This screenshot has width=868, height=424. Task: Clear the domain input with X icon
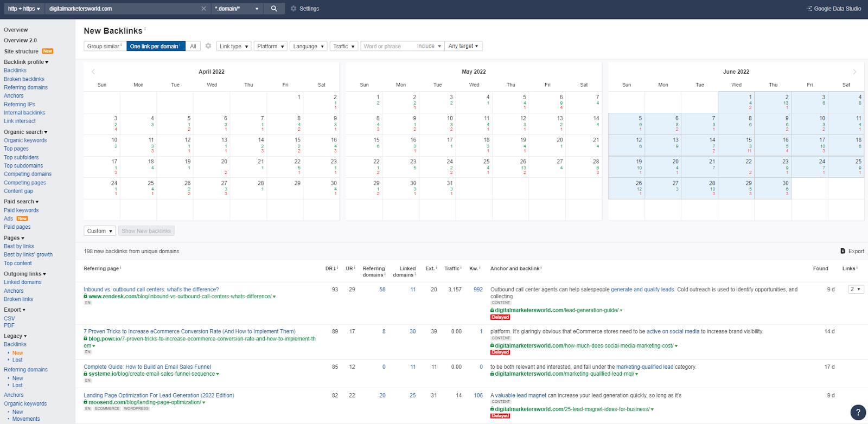[204, 9]
